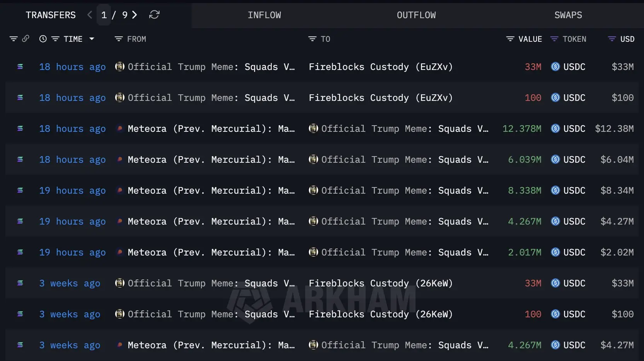The image size is (644, 361).
Task: Switch to the INFLOW tab
Action: coord(264,15)
